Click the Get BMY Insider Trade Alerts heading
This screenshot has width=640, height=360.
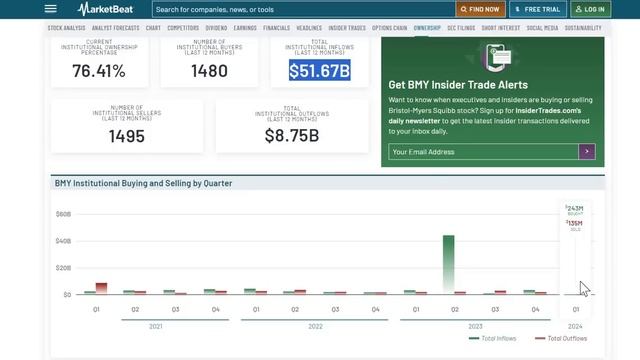458,84
